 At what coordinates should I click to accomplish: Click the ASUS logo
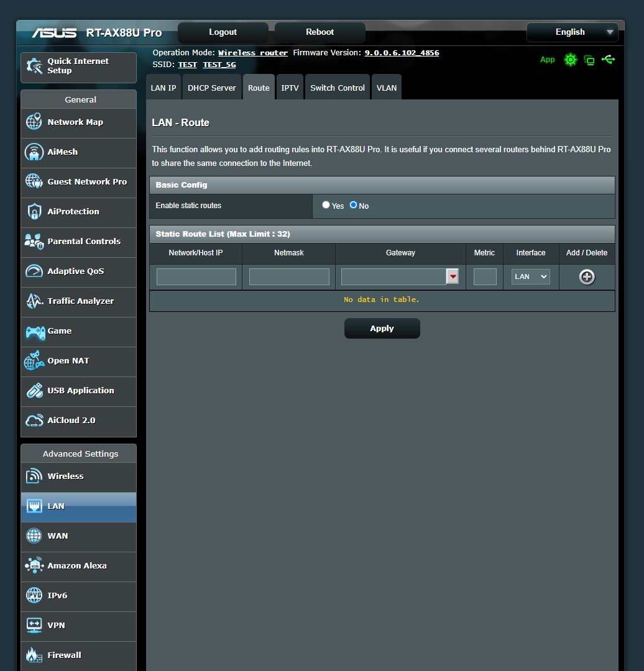pos(54,32)
